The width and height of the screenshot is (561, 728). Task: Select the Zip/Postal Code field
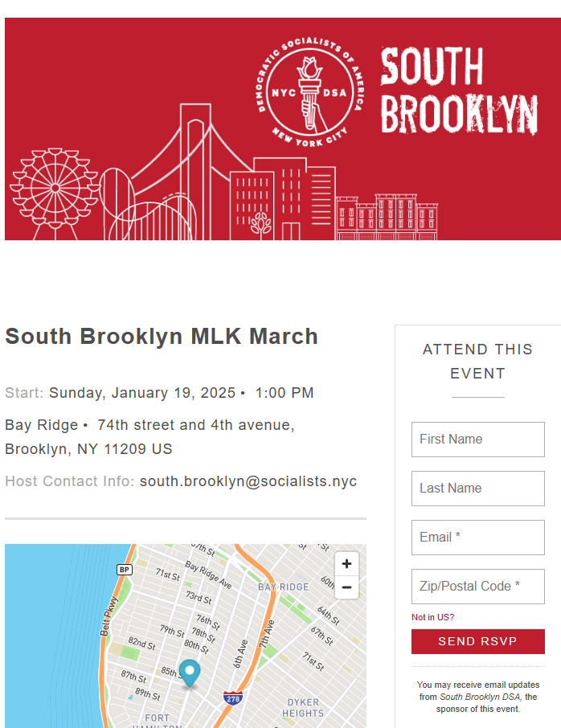pos(478,587)
